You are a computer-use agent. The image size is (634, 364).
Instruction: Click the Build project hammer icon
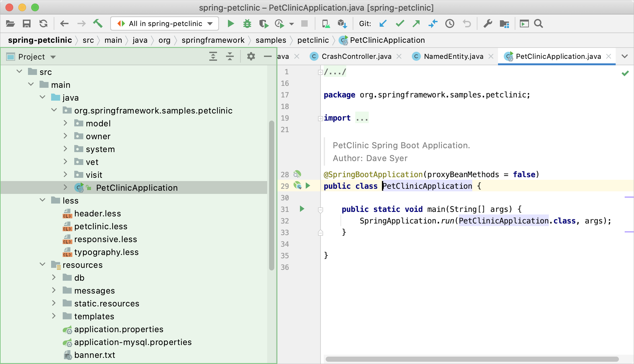click(98, 23)
